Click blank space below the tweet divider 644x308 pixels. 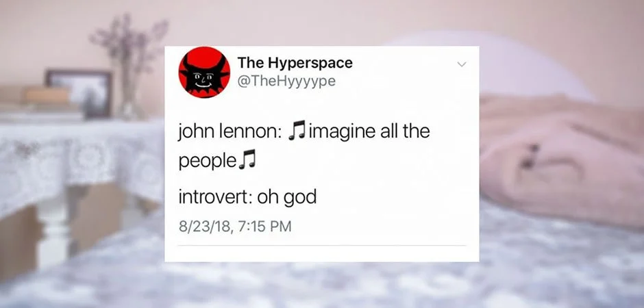322,254
